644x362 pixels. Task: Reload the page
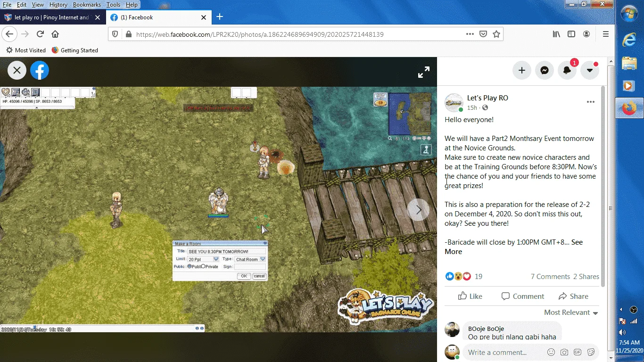40,34
